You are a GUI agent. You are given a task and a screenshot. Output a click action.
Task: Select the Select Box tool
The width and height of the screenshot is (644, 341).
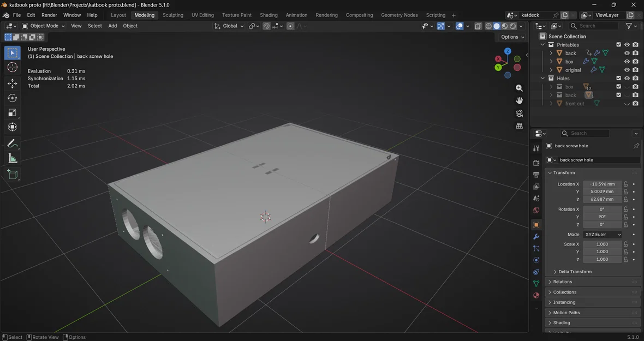[x=13, y=52]
